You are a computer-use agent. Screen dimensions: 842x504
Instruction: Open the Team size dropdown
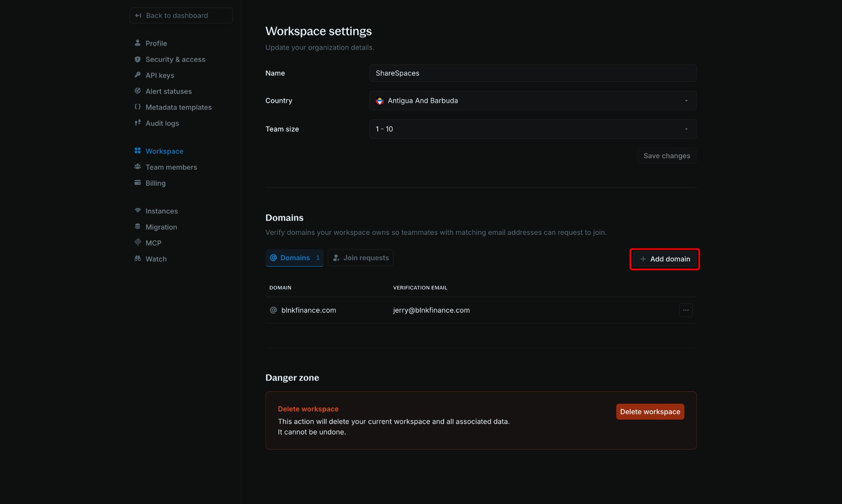click(532, 129)
